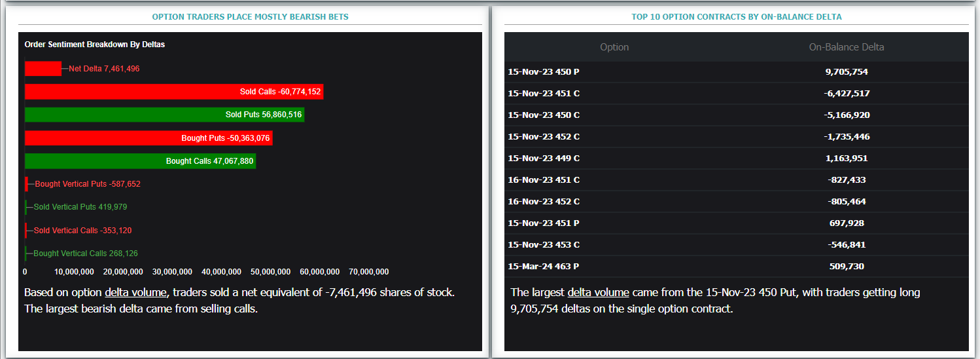Image resolution: width=980 pixels, height=359 pixels.
Task: Select the '15-Nov-23 452 C' contract row
Action: click(x=737, y=137)
